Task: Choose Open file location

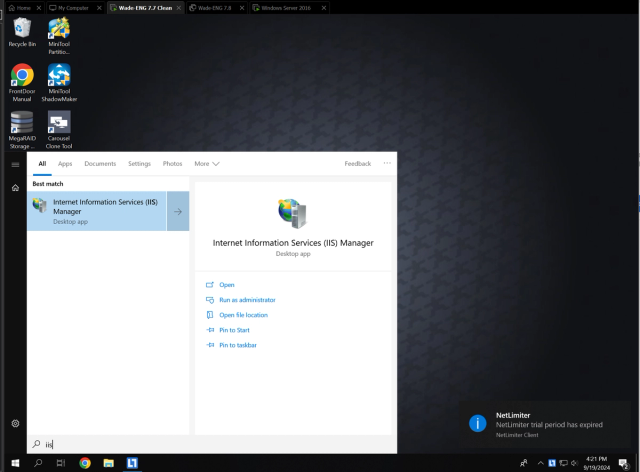Action: click(243, 315)
